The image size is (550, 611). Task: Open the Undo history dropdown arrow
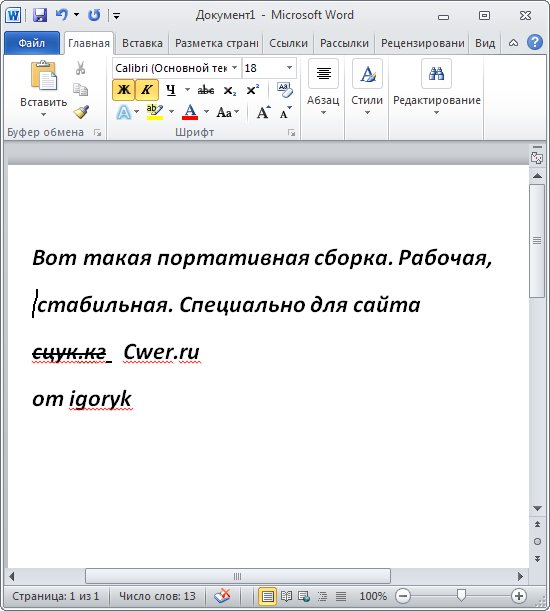click(x=76, y=15)
